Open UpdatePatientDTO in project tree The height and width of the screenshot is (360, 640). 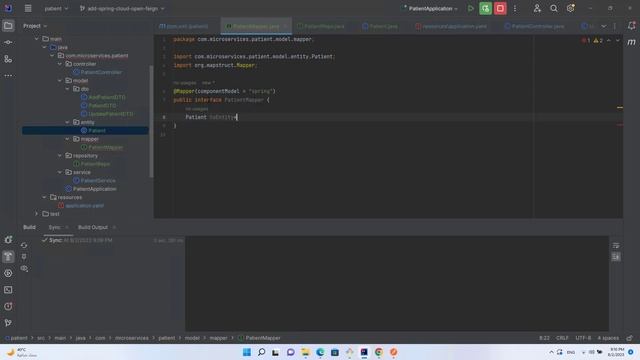coord(107,114)
